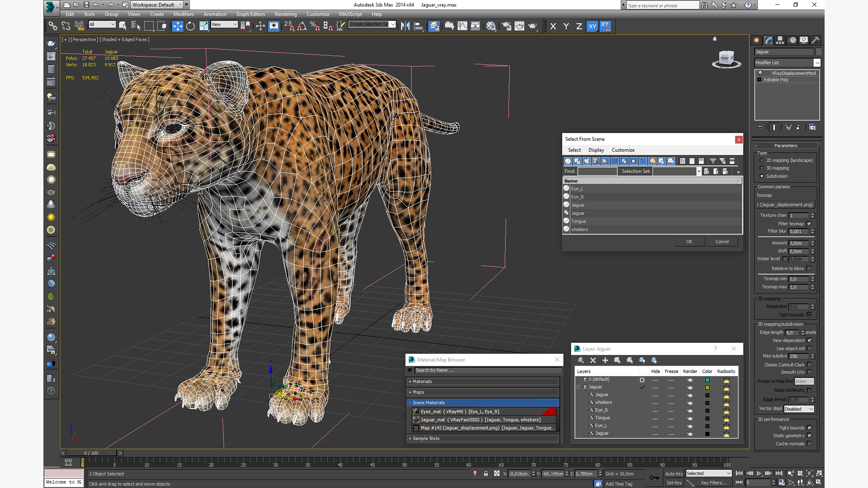Open the Rendering menu
Image resolution: width=868 pixels, height=488 pixels.
(x=286, y=14)
